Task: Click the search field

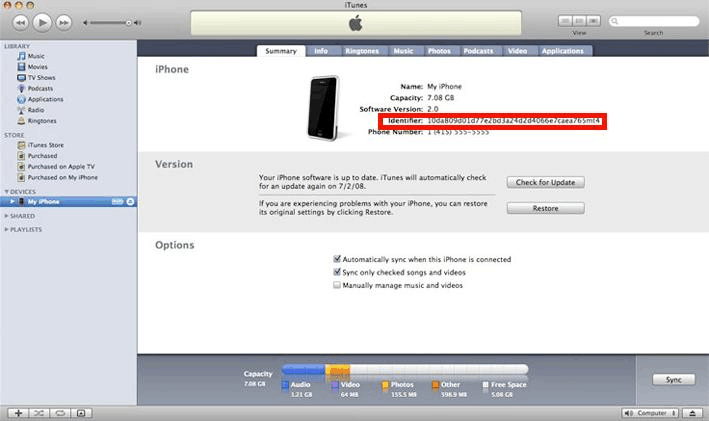Action: 654,21
